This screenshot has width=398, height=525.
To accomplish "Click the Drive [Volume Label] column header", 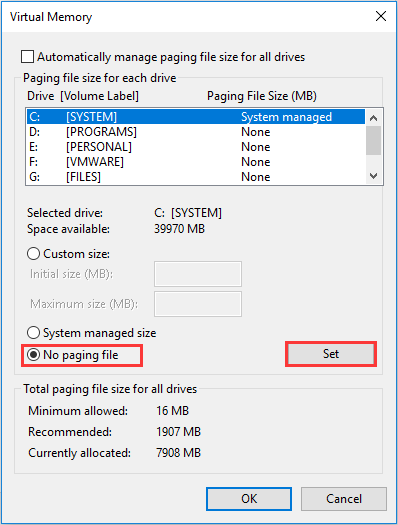I will point(83,96).
